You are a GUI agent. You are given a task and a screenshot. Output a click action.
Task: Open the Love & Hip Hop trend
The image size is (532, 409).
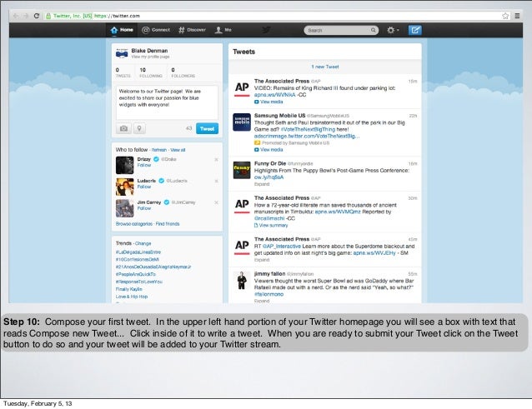tap(132, 297)
